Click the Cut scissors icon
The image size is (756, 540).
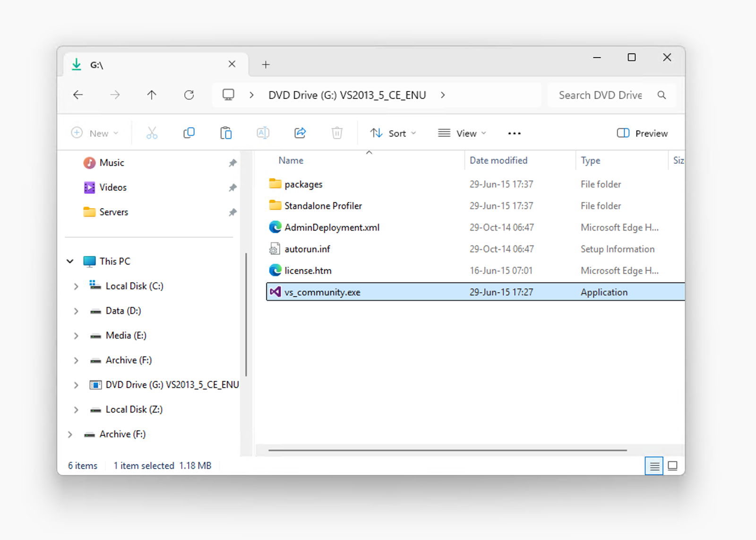152,133
